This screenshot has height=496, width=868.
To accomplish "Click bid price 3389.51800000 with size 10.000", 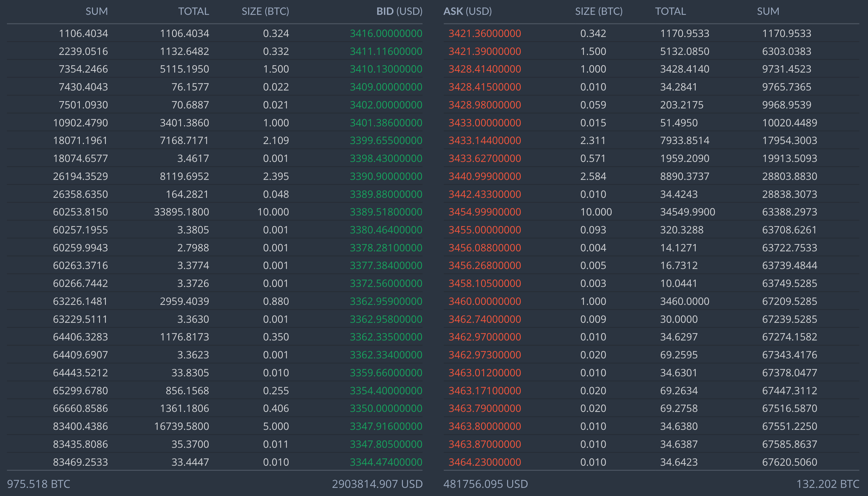I will tap(386, 212).
